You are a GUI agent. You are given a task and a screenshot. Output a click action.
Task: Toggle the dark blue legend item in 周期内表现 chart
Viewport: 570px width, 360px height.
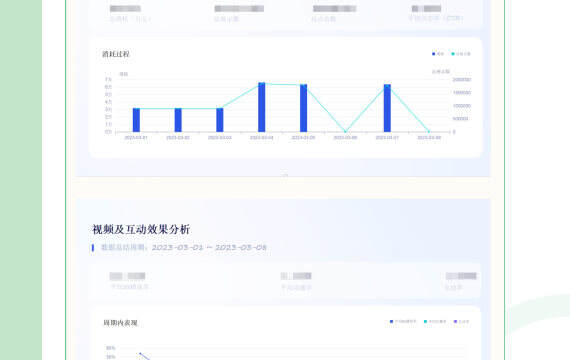tap(403, 321)
